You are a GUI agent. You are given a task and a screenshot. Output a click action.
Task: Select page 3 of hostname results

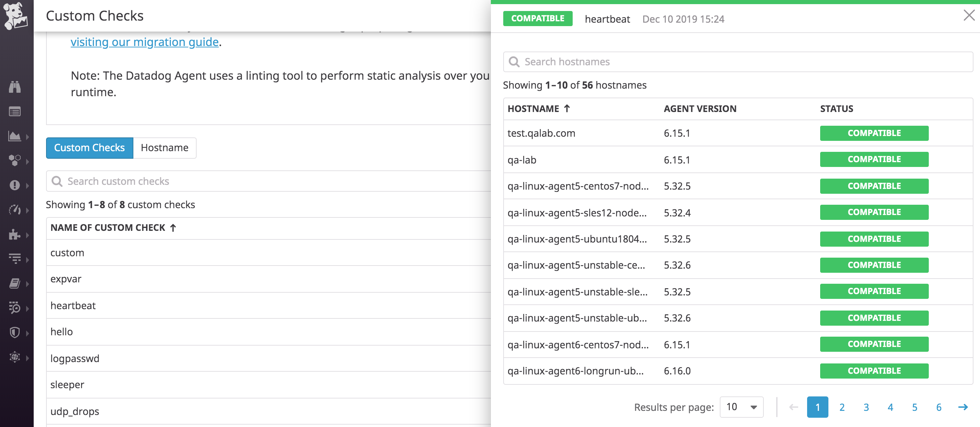866,407
